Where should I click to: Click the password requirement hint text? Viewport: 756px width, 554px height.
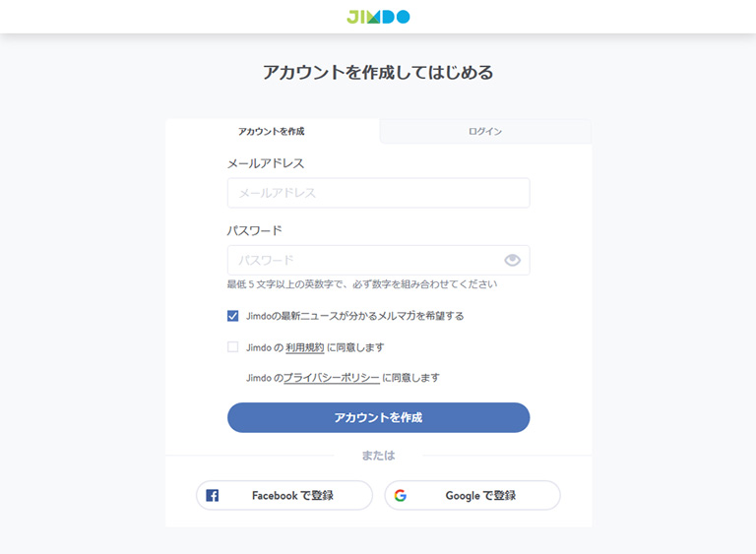[x=362, y=284]
